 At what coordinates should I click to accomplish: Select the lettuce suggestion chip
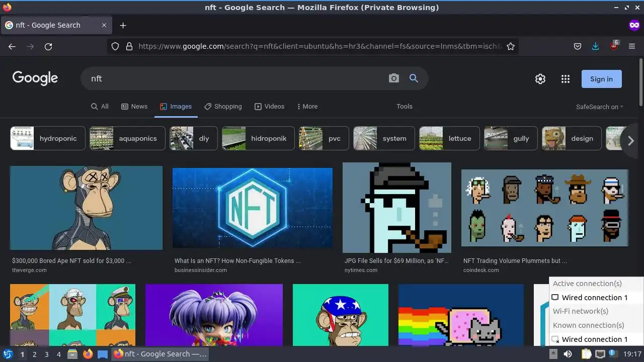click(x=449, y=138)
